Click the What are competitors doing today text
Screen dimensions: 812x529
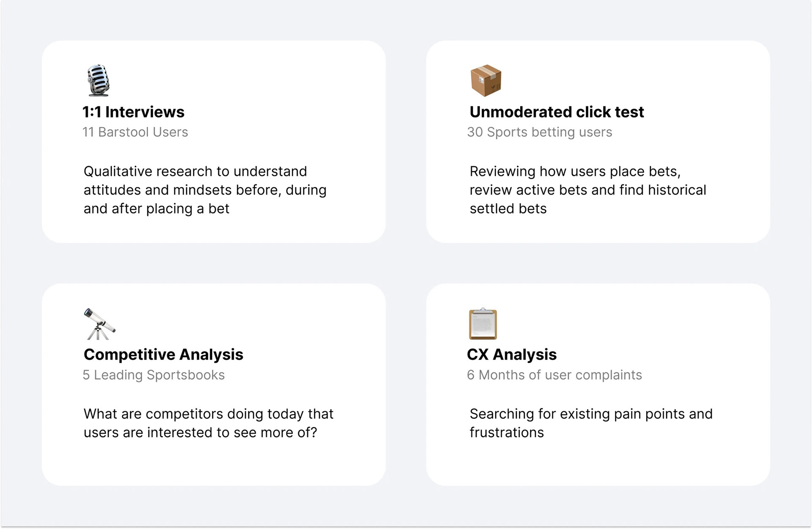[208, 423]
